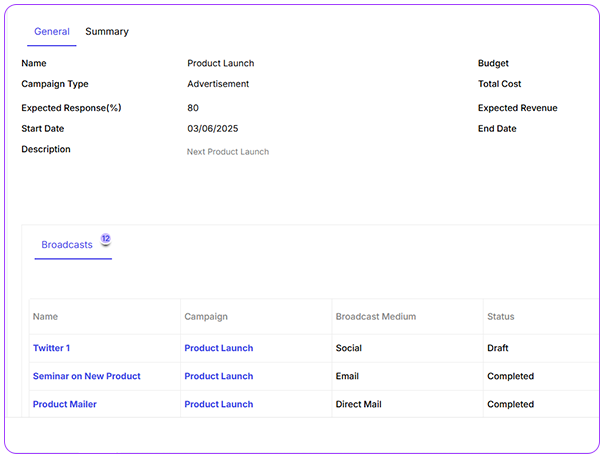Click Product Launch link in Seminar row
Viewport: 602px width, 456px height.
(x=218, y=376)
